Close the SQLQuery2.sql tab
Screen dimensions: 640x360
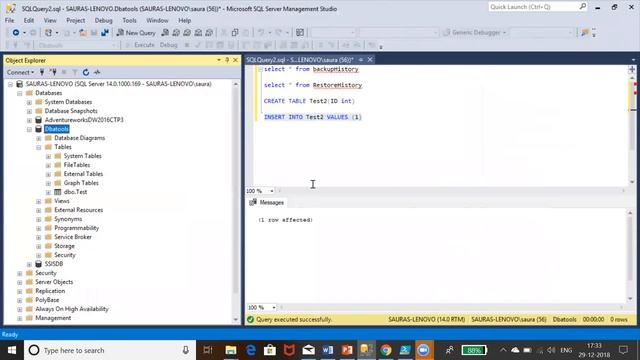click(x=370, y=60)
